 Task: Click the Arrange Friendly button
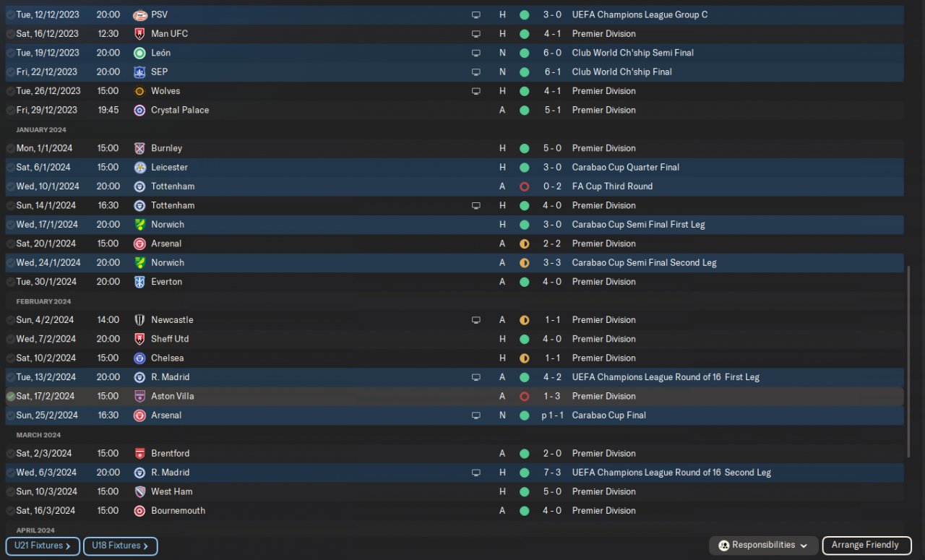click(x=865, y=546)
